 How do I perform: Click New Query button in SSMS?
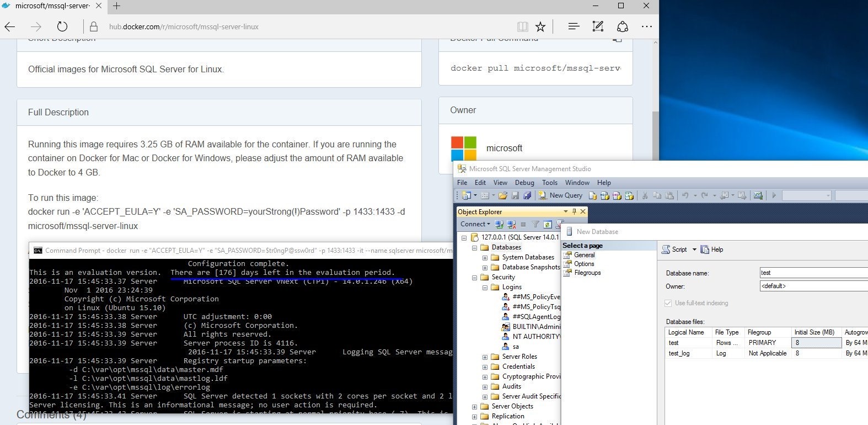560,195
